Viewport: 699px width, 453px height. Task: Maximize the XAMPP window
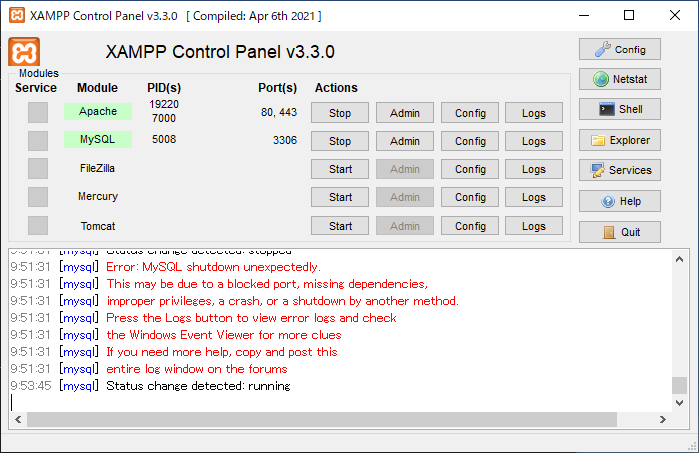coord(629,15)
